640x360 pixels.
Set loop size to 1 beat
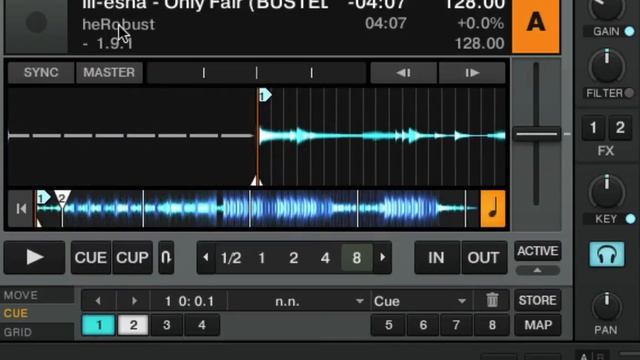[262, 258]
